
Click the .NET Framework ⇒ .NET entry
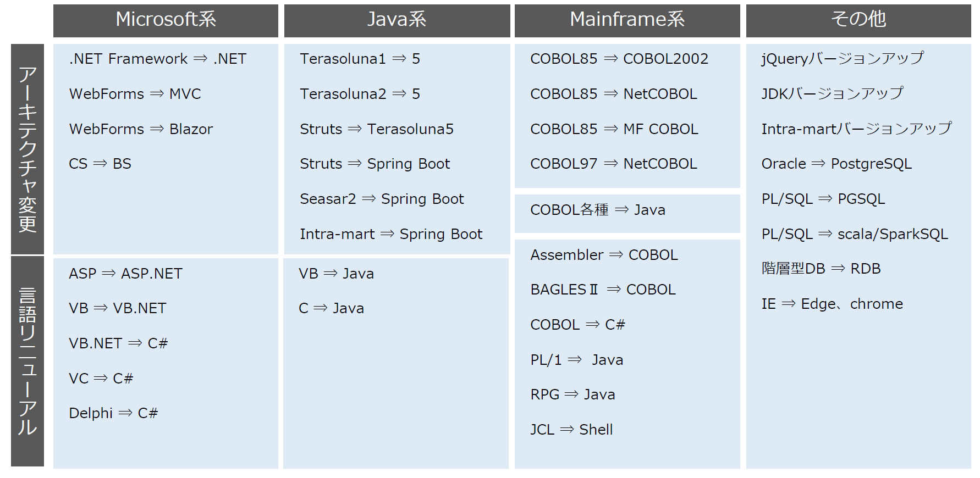tap(158, 59)
